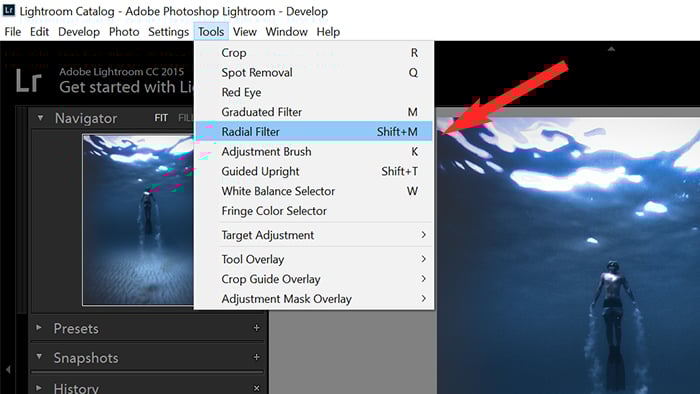The width and height of the screenshot is (700, 394).
Task: Open the Window menu
Action: pyautogui.click(x=286, y=32)
